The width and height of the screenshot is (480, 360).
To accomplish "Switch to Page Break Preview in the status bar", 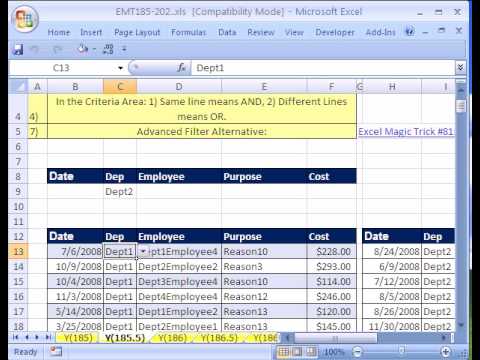I will coord(311,352).
